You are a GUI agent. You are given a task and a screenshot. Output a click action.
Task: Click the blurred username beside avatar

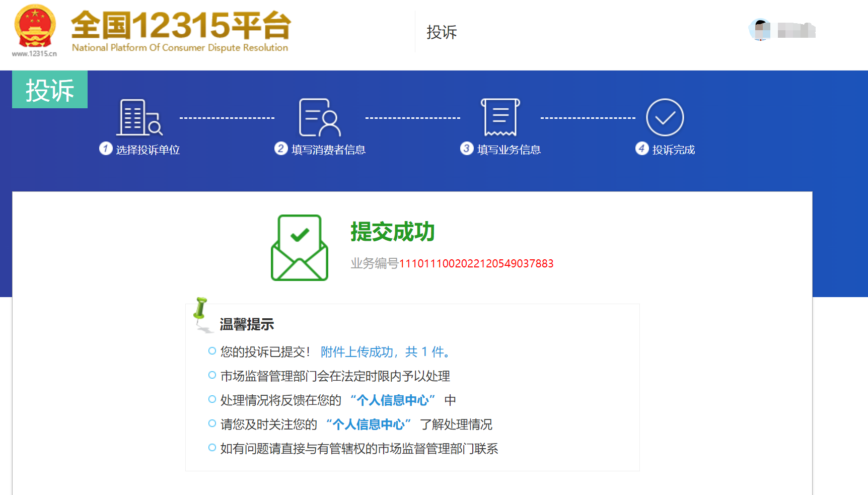point(796,30)
